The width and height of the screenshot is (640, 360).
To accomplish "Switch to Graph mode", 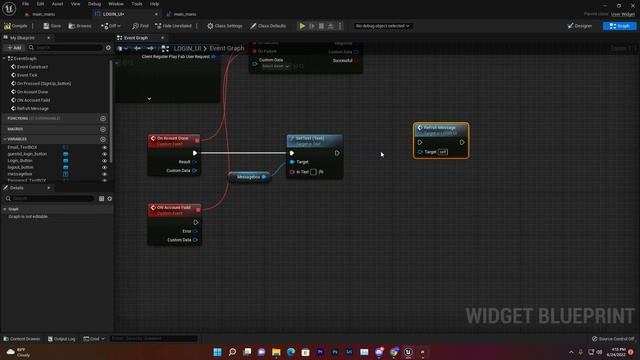I will pyautogui.click(x=620, y=26).
